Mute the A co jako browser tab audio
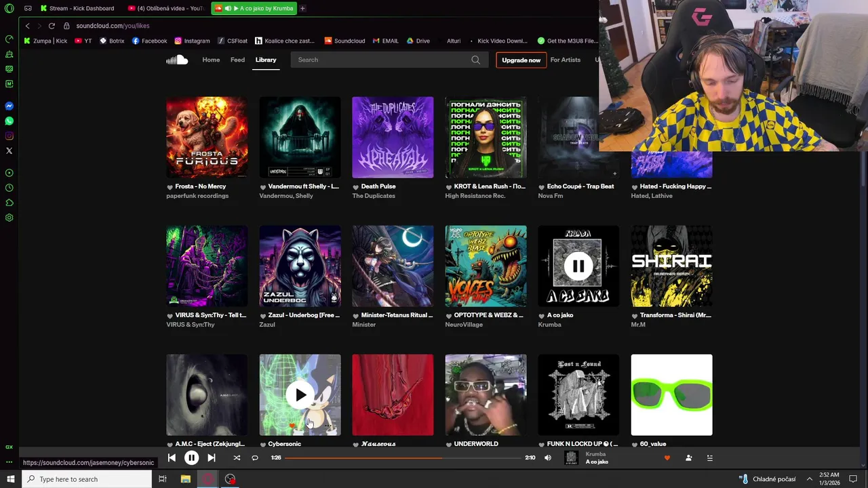868x488 pixels. point(228,9)
